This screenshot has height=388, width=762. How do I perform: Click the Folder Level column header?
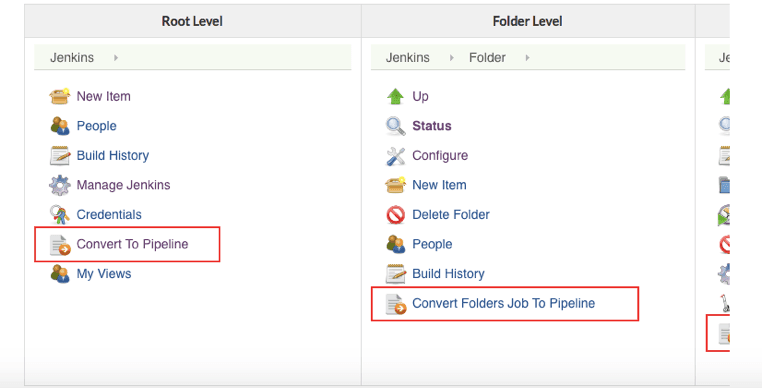click(x=528, y=21)
